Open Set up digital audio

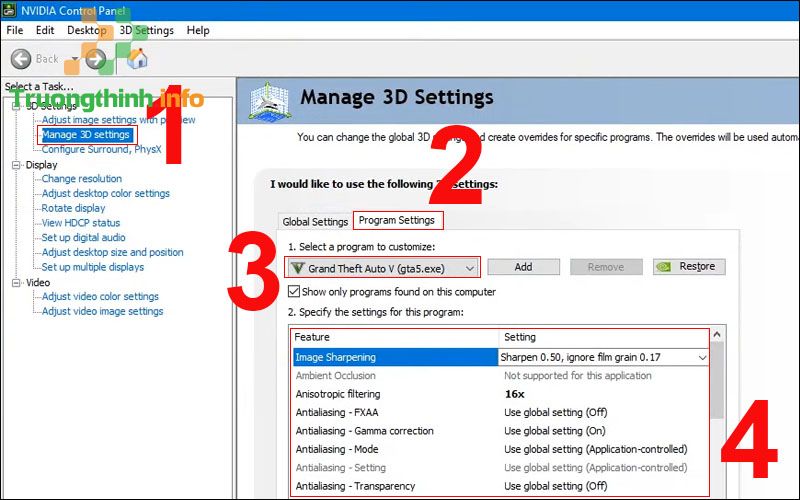coord(83,237)
